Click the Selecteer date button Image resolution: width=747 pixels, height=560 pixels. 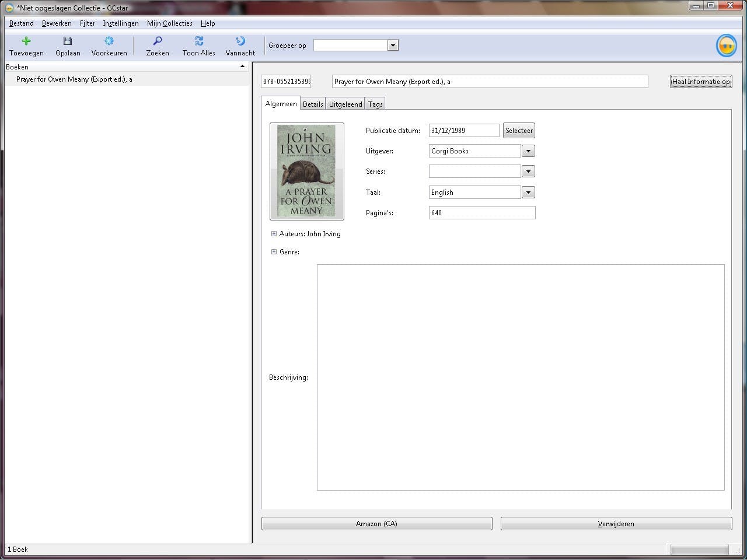point(519,131)
